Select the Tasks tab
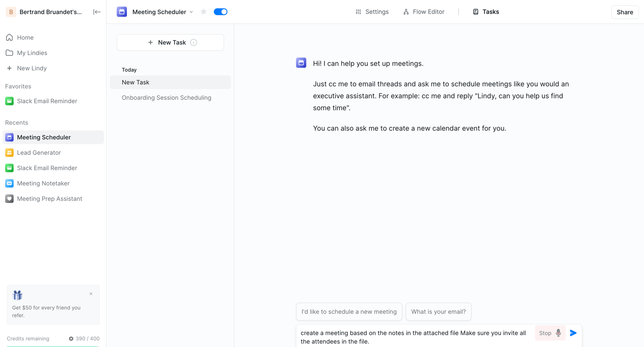 [x=486, y=12]
